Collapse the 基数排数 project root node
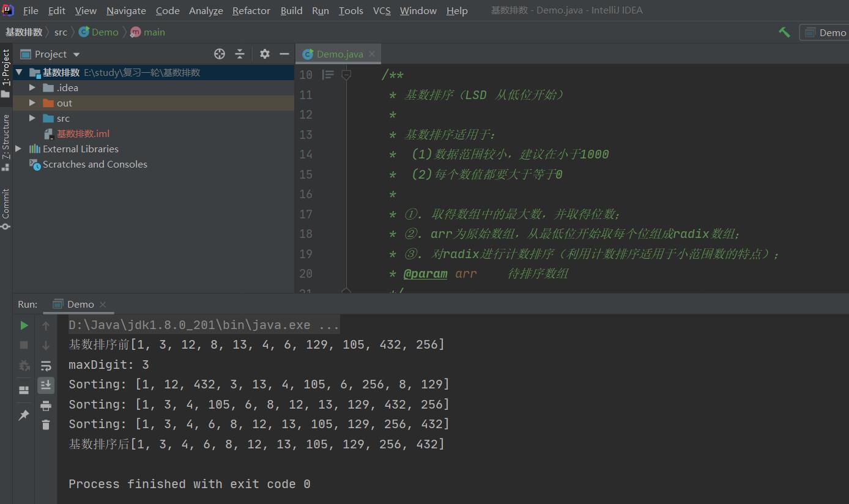The width and height of the screenshot is (849, 504). (x=19, y=72)
